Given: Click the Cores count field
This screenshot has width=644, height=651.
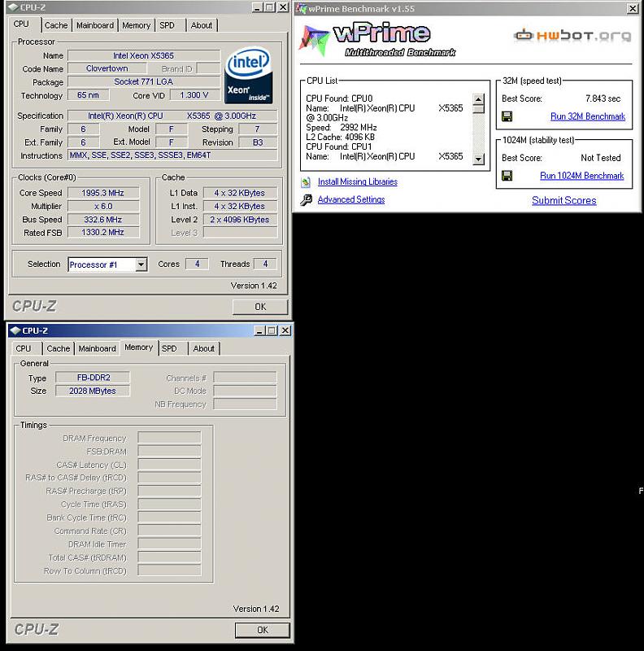Looking at the screenshot, I should (197, 264).
